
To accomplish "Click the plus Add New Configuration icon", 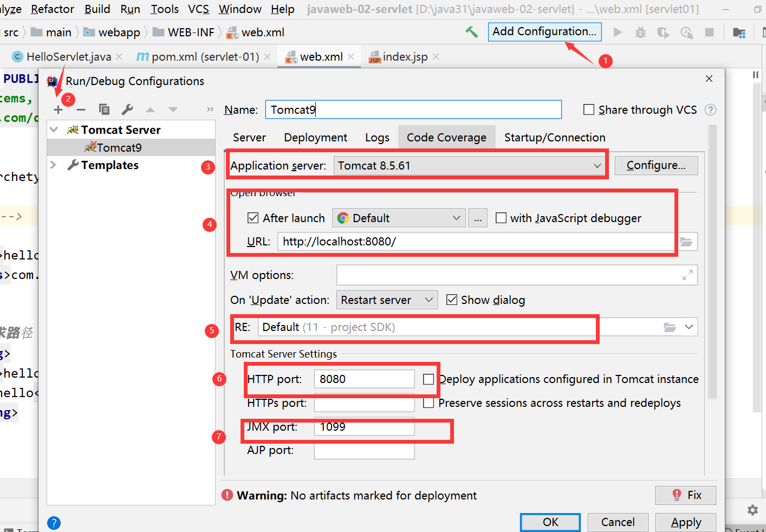I will [59, 109].
